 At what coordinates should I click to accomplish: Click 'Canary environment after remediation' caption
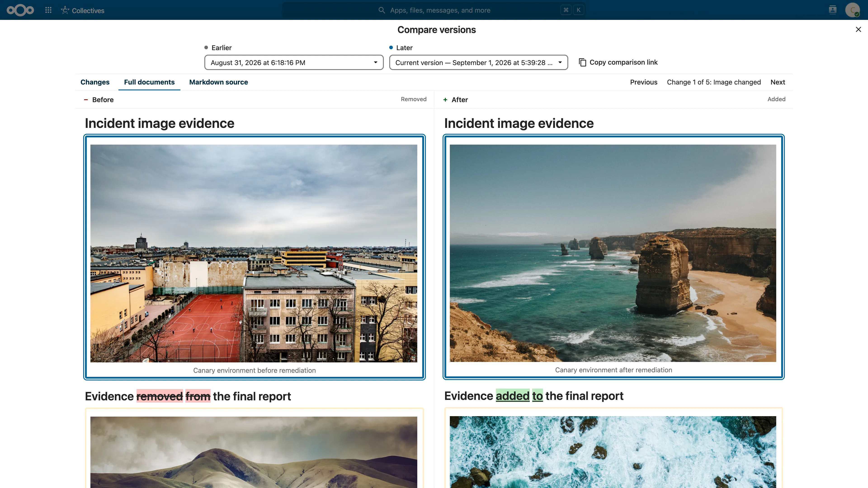(x=614, y=370)
